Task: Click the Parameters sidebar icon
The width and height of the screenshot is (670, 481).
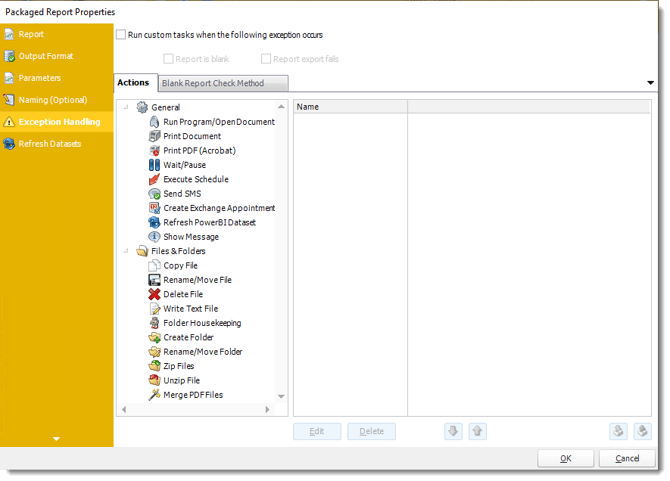Action: (x=9, y=78)
